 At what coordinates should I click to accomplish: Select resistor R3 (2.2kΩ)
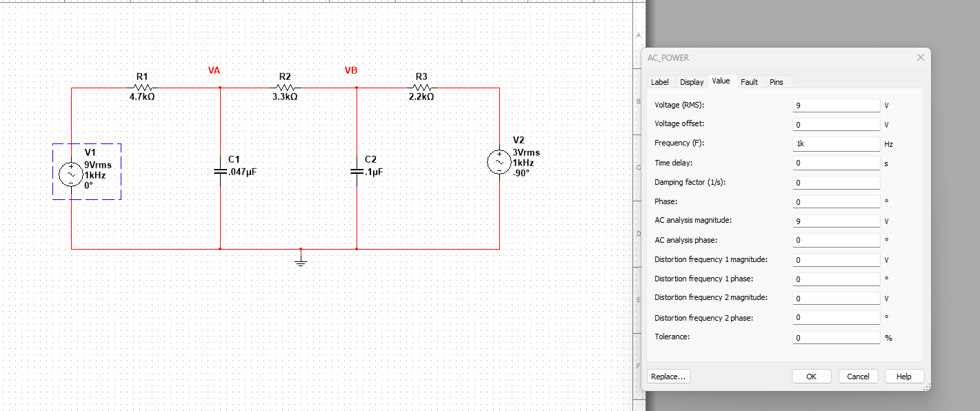pos(423,88)
